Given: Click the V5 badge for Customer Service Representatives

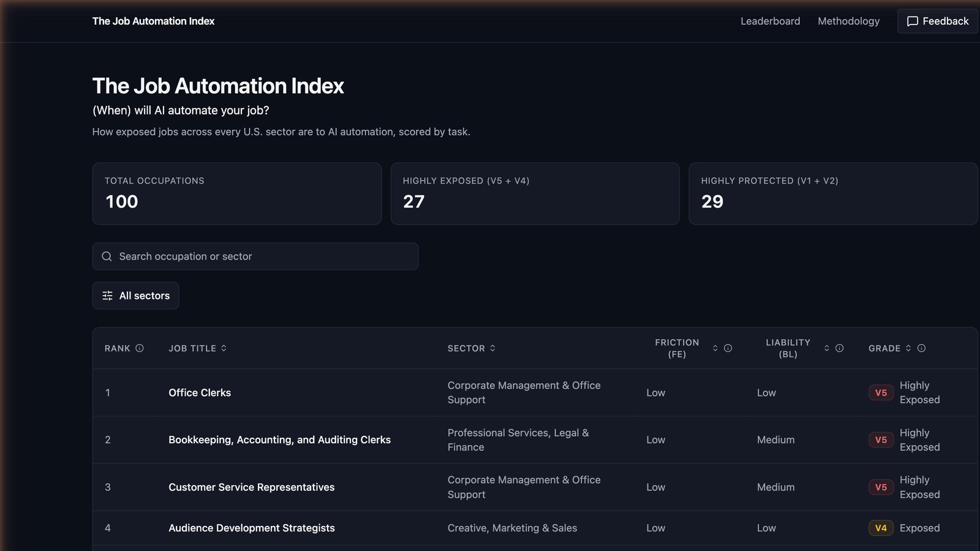Looking at the screenshot, I should coord(881,487).
